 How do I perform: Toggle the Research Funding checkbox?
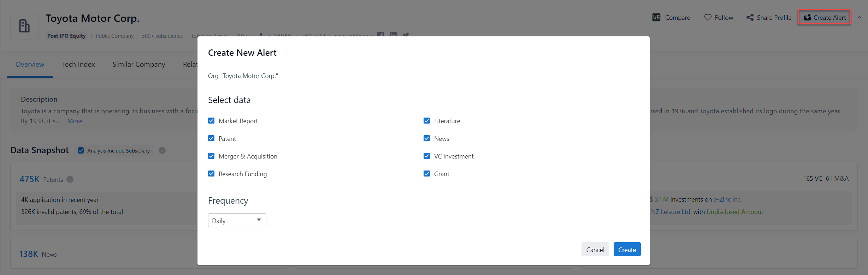click(211, 174)
